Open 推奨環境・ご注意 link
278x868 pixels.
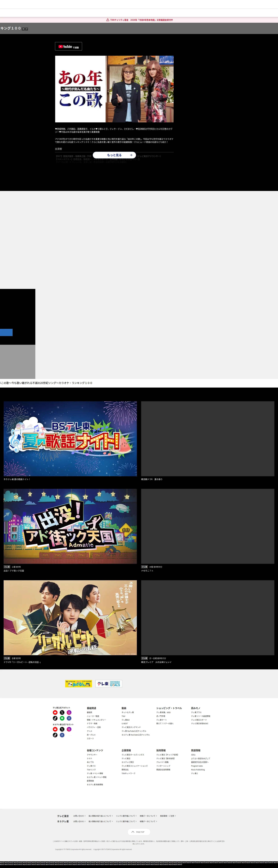[x=168, y=816]
